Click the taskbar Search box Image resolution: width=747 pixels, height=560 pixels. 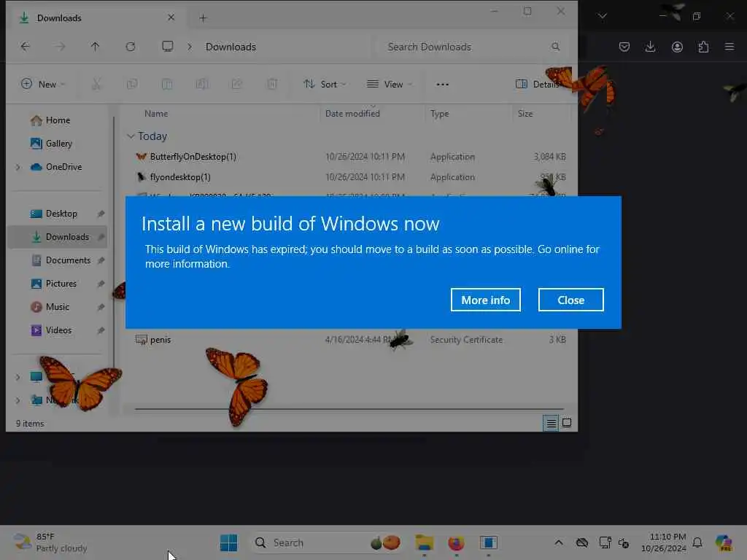328,542
